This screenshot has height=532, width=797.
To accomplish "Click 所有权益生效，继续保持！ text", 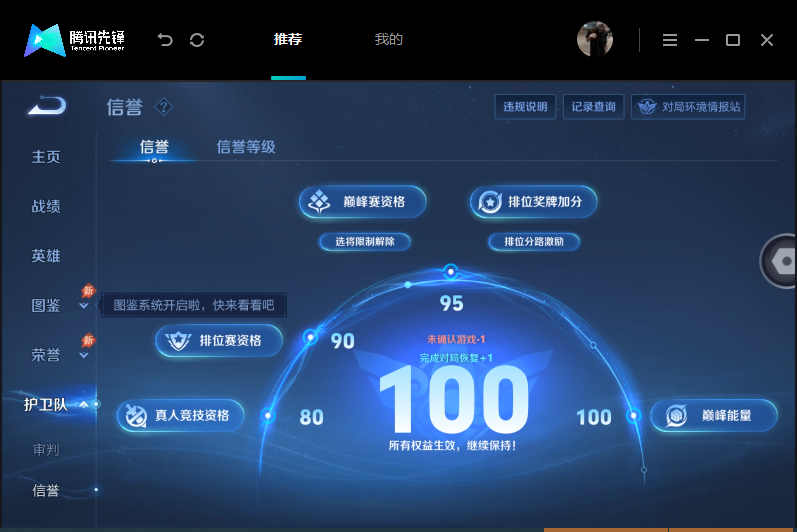I will click(x=452, y=446).
